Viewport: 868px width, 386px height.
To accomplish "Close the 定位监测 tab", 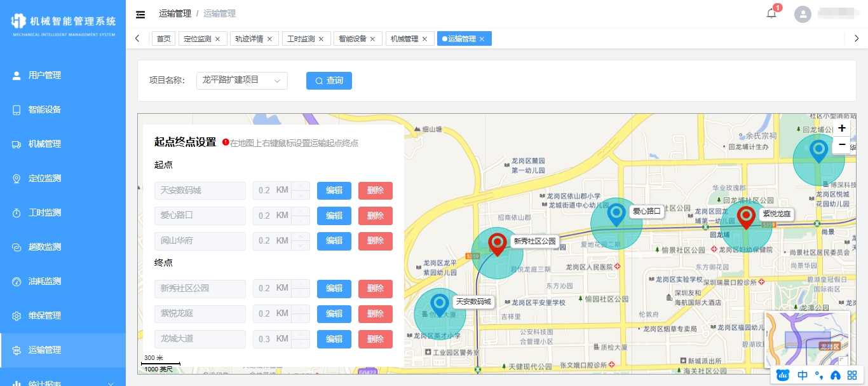I will tap(217, 39).
